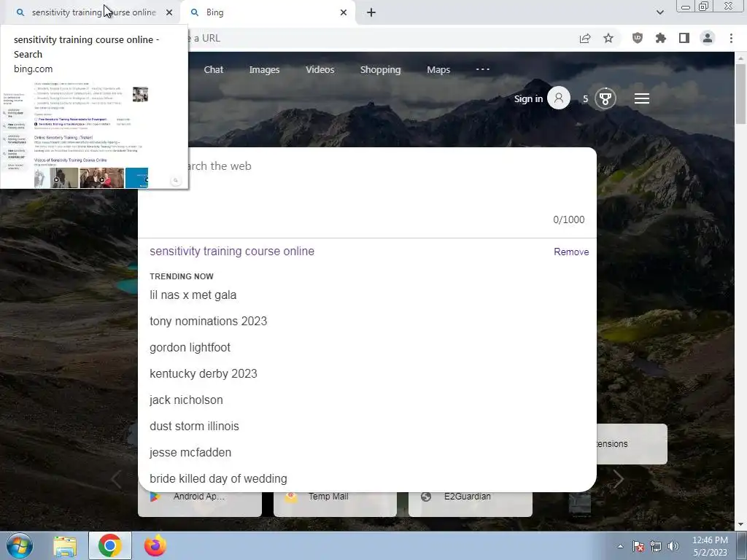The height and width of the screenshot is (560, 747).
Task: Show hidden system tray icons
Action: (620, 546)
